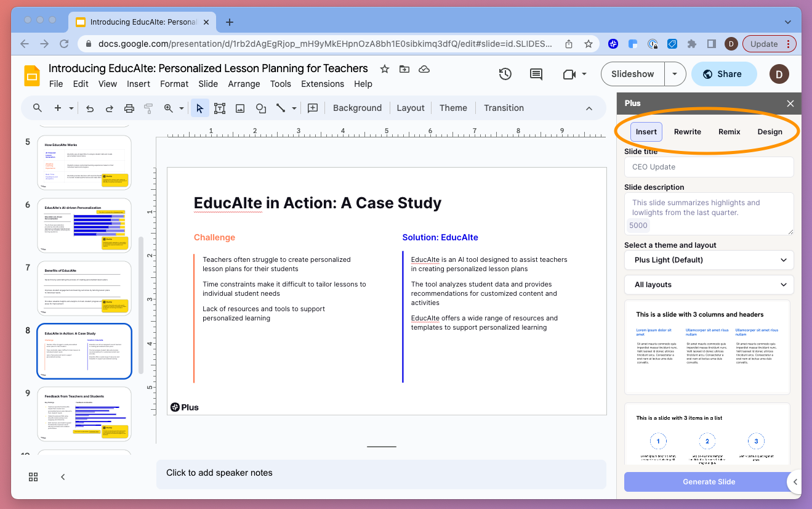This screenshot has height=509, width=812.
Task: Open the Insert menu
Action: point(139,84)
